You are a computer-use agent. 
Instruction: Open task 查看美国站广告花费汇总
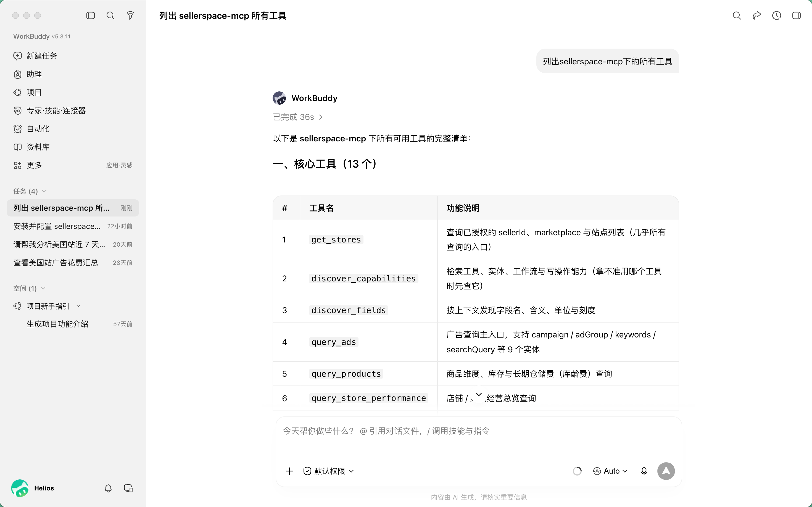click(x=73, y=263)
